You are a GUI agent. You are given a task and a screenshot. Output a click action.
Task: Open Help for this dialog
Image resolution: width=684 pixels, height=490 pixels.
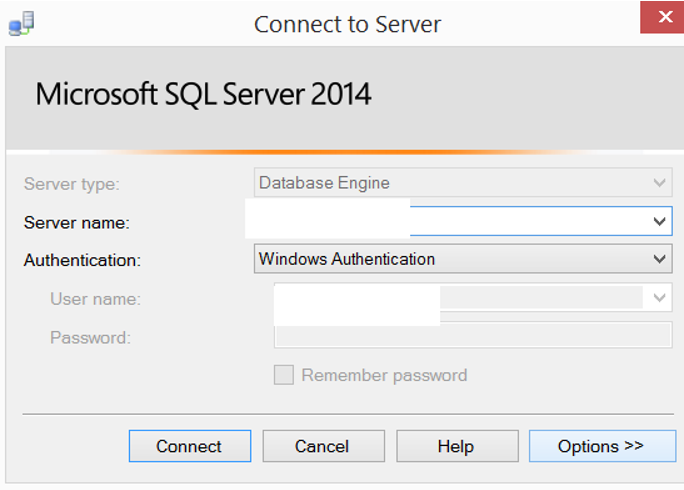coord(457,446)
